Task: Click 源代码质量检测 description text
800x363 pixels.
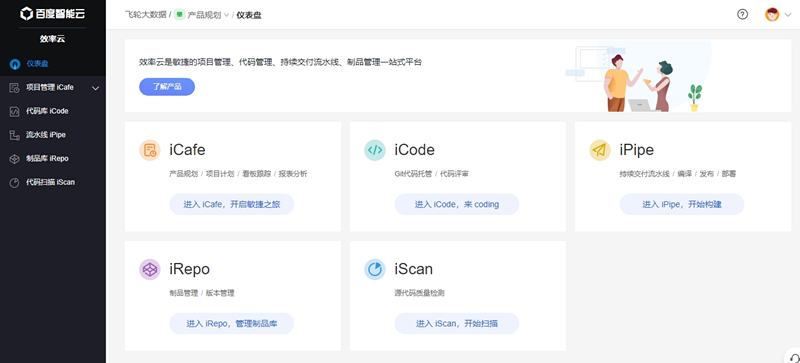Action: [419, 293]
